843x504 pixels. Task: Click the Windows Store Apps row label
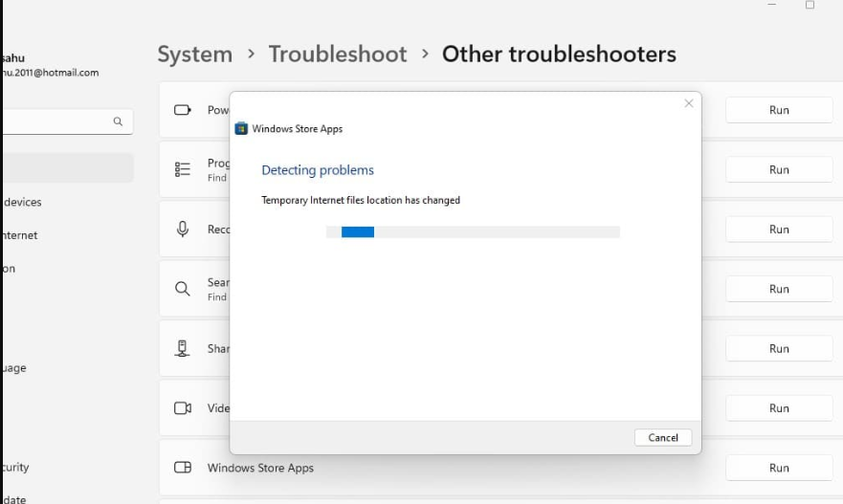[260, 468]
